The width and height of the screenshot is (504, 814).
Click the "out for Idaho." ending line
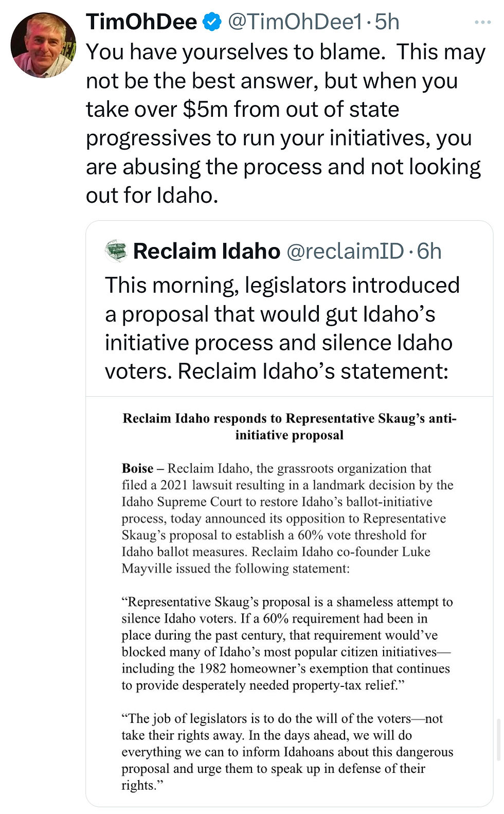pyautogui.click(x=152, y=196)
